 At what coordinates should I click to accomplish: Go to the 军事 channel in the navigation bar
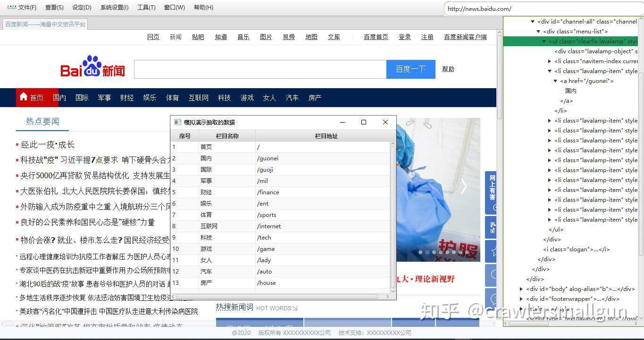pos(104,98)
